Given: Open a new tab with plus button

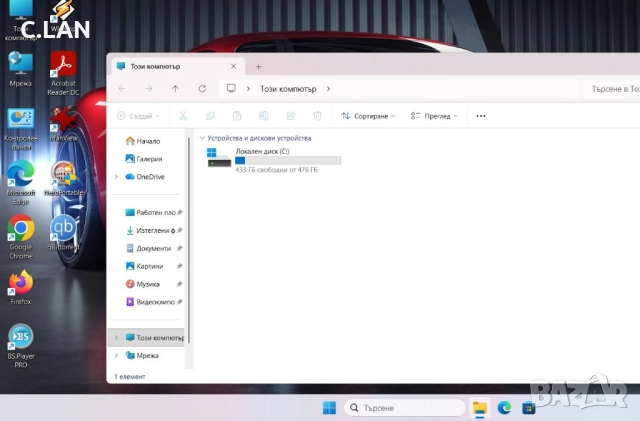Looking at the screenshot, I should [x=258, y=66].
